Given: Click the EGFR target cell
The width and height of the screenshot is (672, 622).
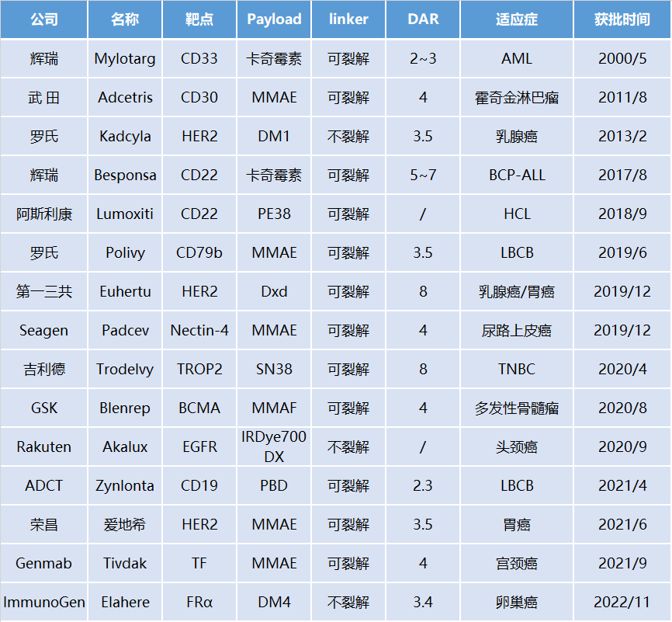Looking at the screenshot, I should (199, 447).
